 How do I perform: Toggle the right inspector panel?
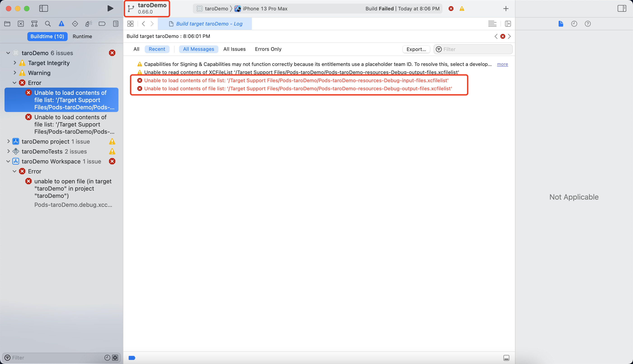(x=622, y=9)
